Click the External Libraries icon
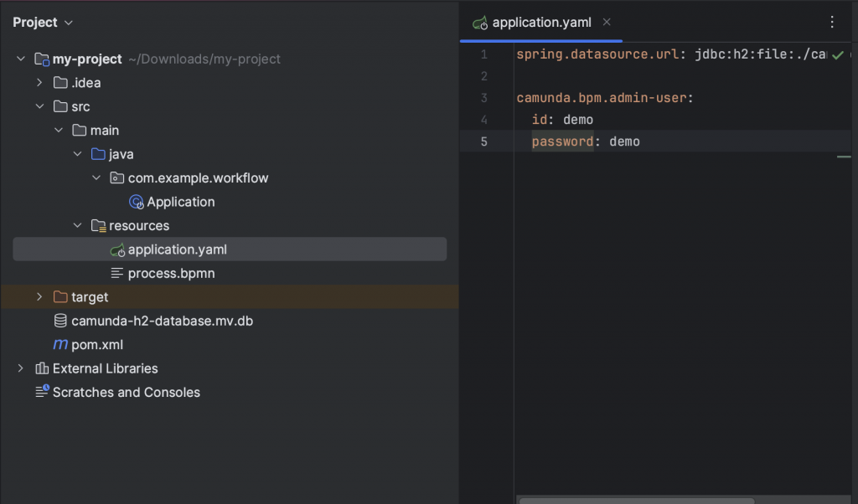The image size is (858, 504). point(41,368)
